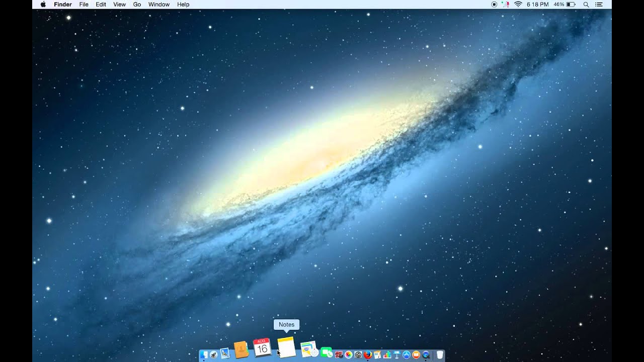Open the File menu
The image size is (644, 362).
tap(84, 5)
